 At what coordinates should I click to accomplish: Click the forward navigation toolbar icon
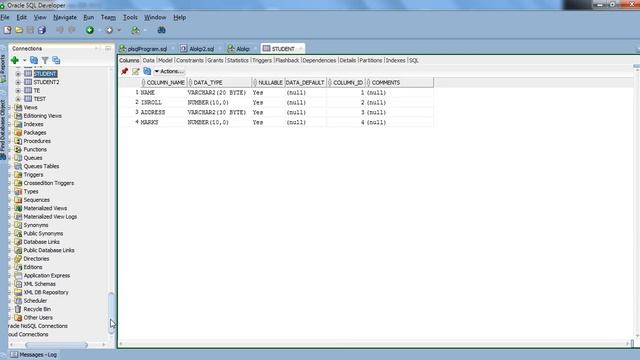click(109, 30)
